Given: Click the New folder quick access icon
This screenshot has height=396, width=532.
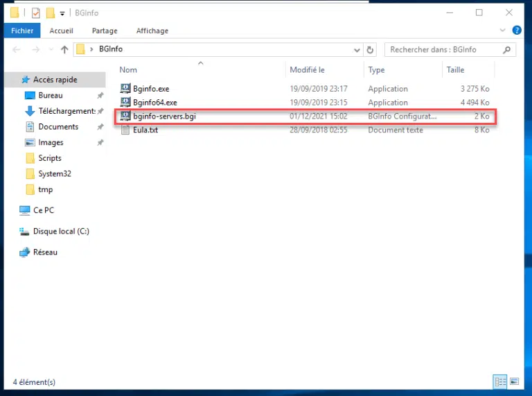Looking at the screenshot, I should click(x=50, y=13).
